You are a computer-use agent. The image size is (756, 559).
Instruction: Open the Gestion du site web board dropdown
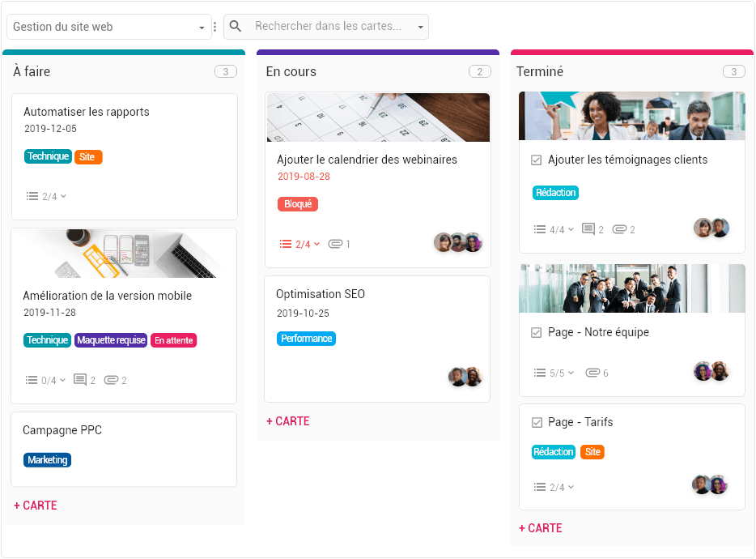(108, 26)
